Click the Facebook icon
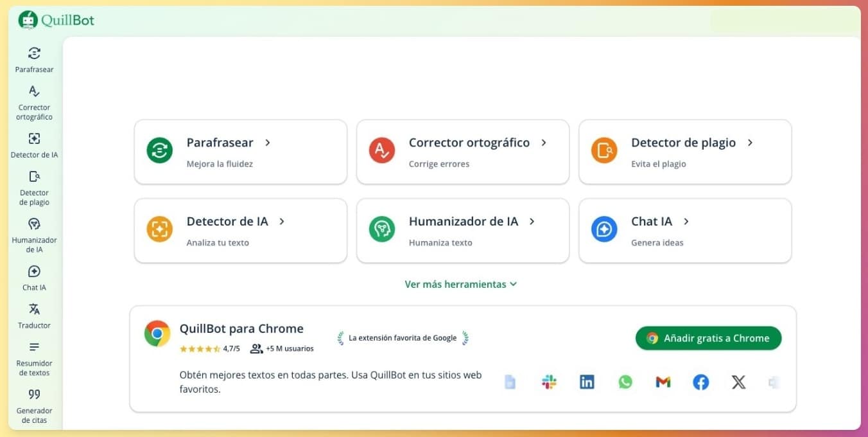 [x=701, y=382]
